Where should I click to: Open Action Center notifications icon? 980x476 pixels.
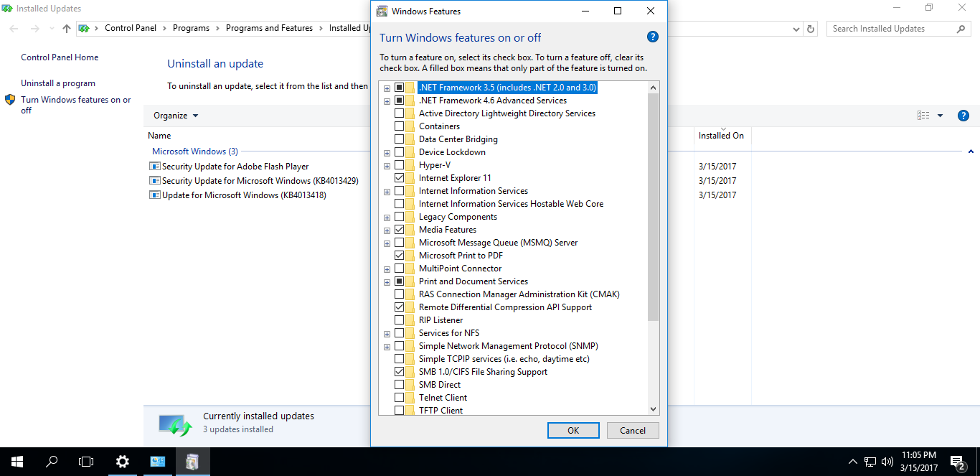point(957,462)
